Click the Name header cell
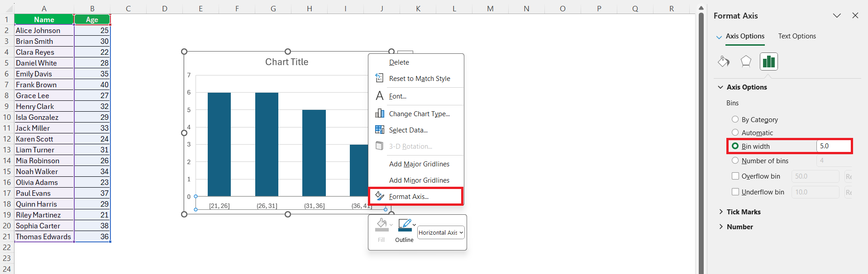 [44, 19]
